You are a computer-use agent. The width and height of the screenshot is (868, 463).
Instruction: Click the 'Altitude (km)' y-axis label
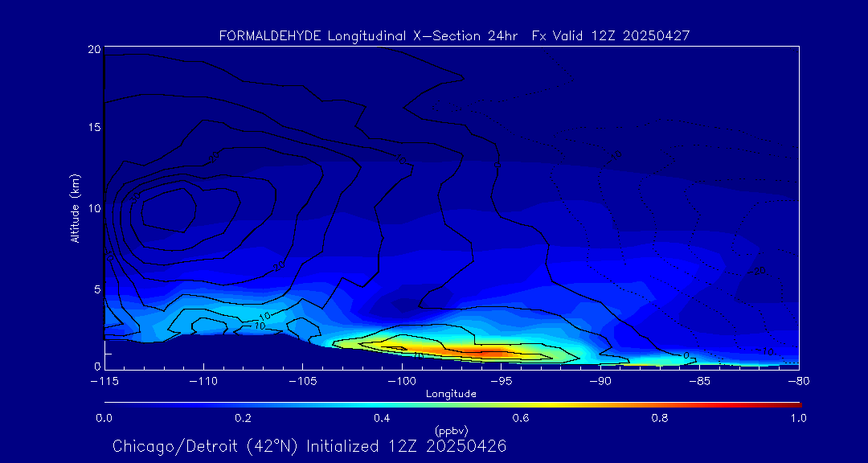[76, 208]
